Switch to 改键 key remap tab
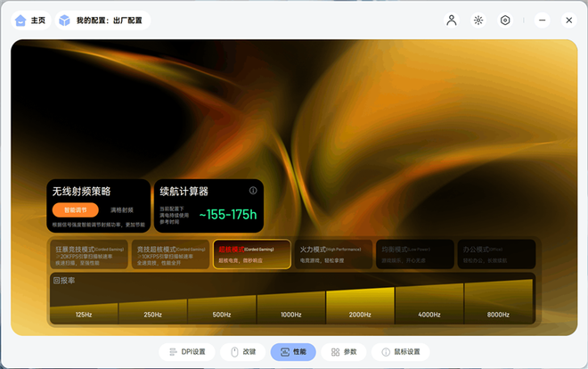 coord(242,352)
